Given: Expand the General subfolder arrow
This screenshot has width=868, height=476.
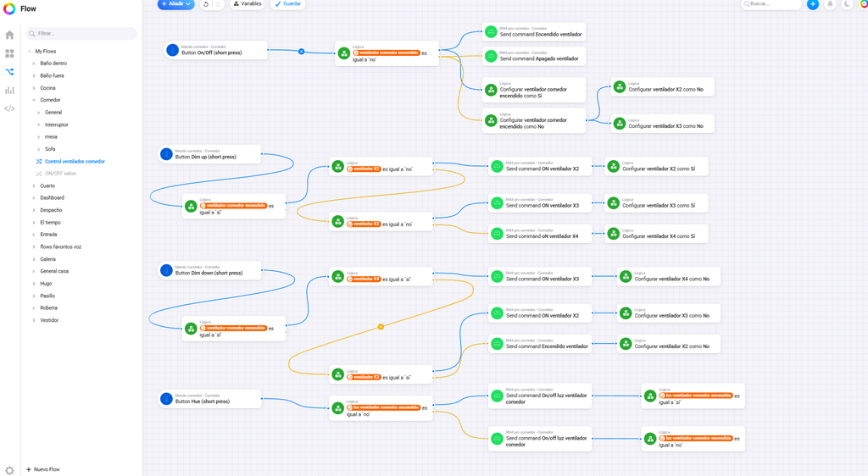Looking at the screenshot, I should (39, 113).
